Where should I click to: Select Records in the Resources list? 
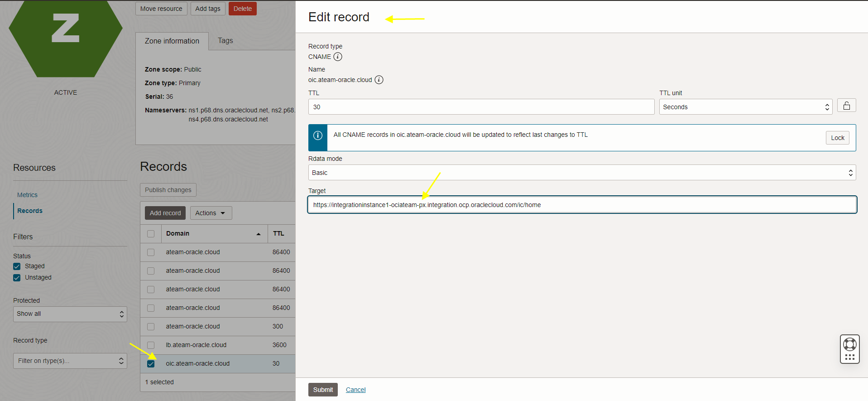tap(30, 211)
